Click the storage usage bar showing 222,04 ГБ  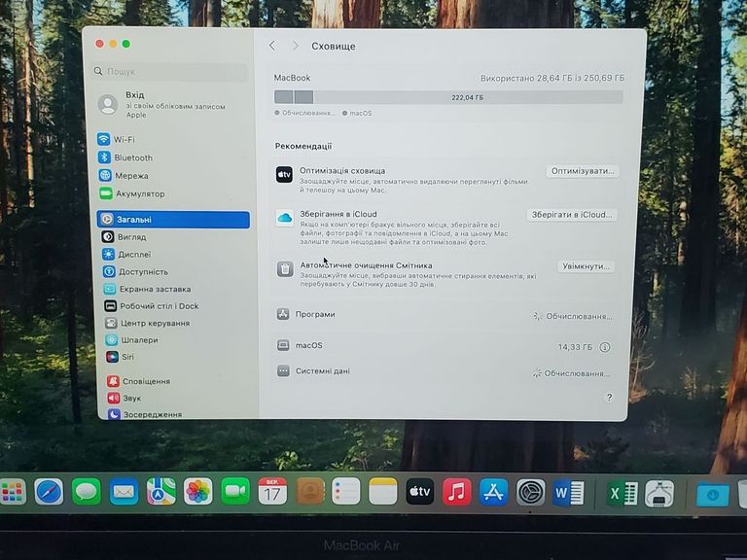click(x=448, y=97)
